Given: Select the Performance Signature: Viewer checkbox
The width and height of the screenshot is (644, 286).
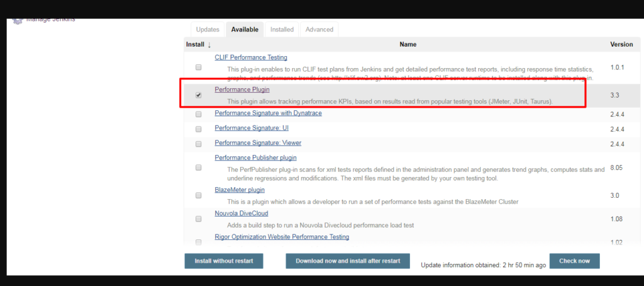Looking at the screenshot, I should point(198,144).
